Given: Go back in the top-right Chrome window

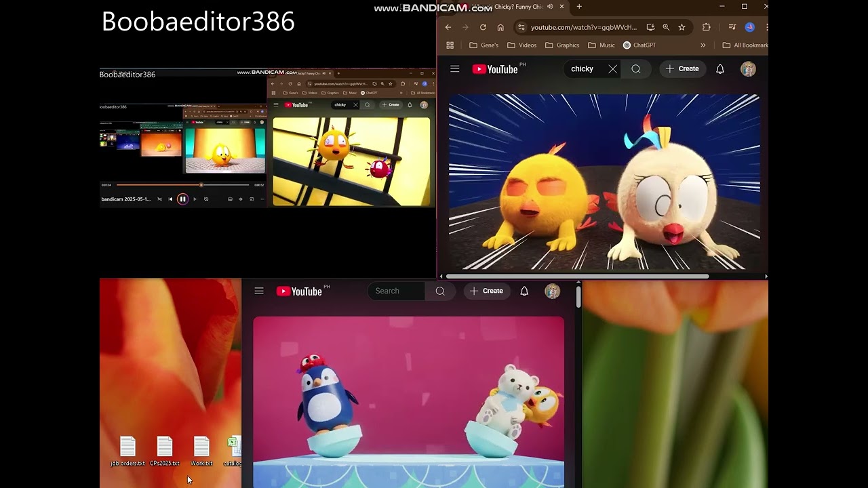Looking at the screenshot, I should coord(448,27).
